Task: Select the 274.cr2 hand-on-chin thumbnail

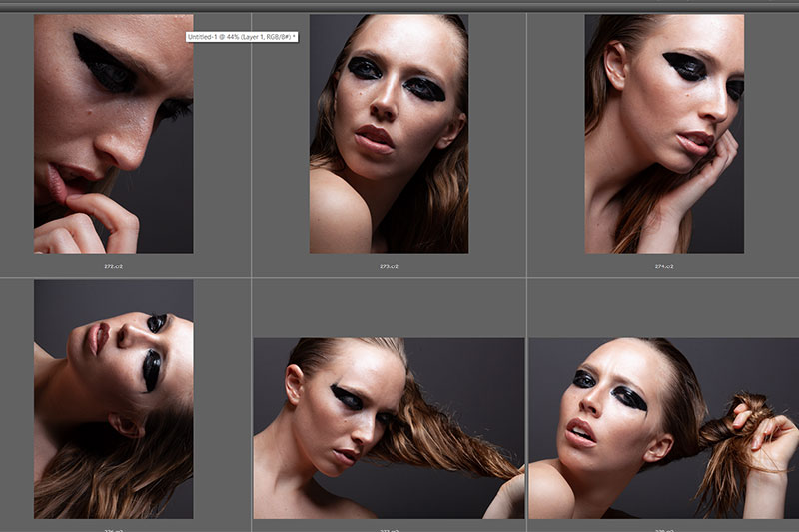Action: (664, 134)
